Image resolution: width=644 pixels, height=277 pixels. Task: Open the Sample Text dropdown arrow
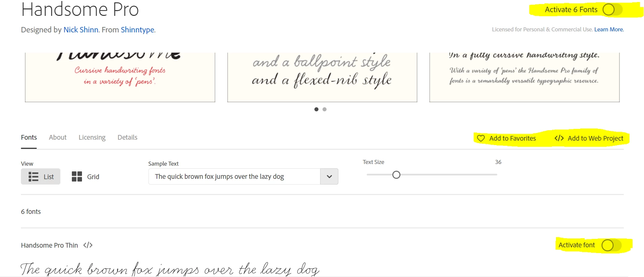pos(329,176)
